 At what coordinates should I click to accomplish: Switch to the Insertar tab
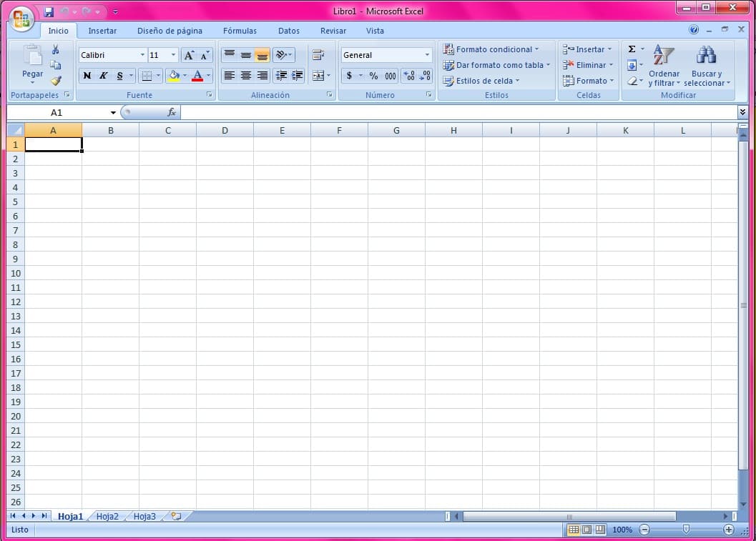pos(102,31)
